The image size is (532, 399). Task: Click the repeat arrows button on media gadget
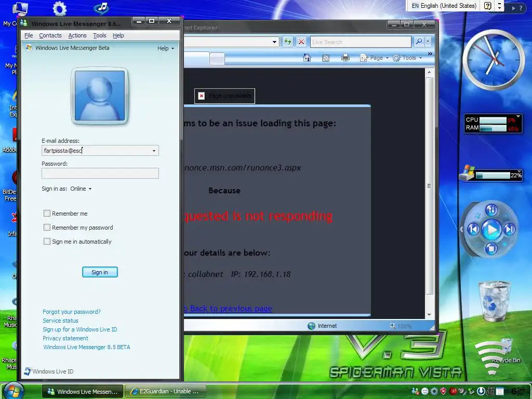(x=491, y=210)
